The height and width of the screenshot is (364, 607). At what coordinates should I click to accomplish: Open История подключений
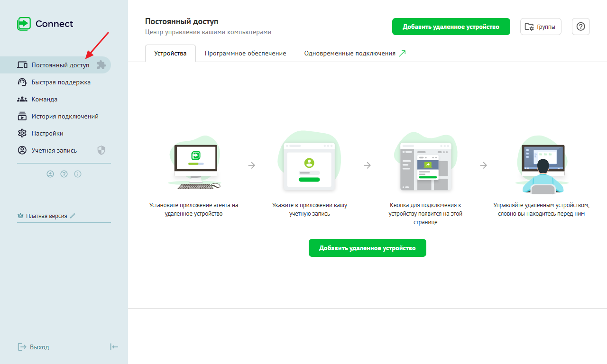(x=64, y=116)
